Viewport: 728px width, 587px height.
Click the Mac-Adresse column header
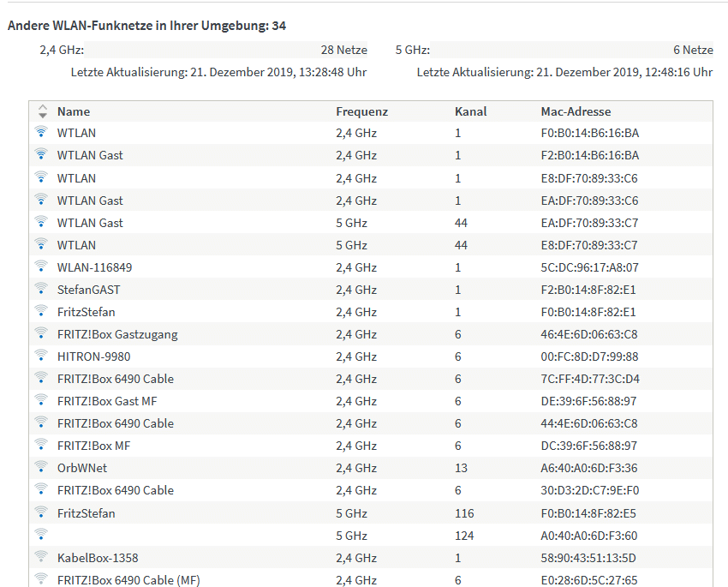click(x=576, y=111)
